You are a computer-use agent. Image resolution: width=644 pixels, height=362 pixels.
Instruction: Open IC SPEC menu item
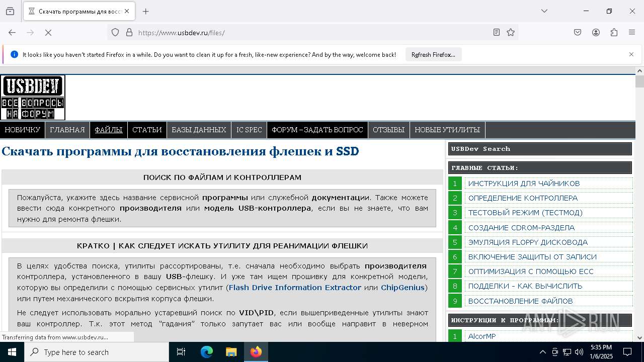click(249, 130)
